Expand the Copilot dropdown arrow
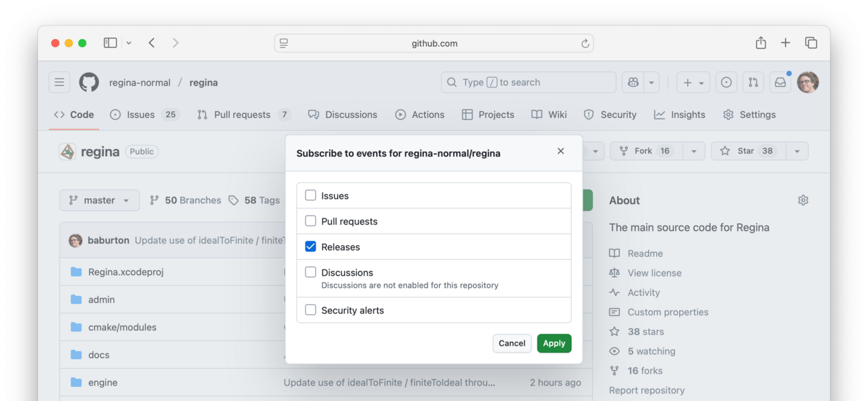The height and width of the screenshot is (401, 868). (x=652, y=82)
